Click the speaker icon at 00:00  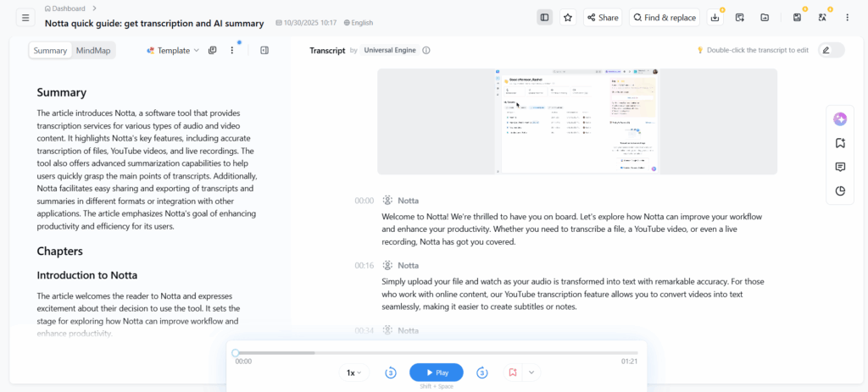click(387, 200)
